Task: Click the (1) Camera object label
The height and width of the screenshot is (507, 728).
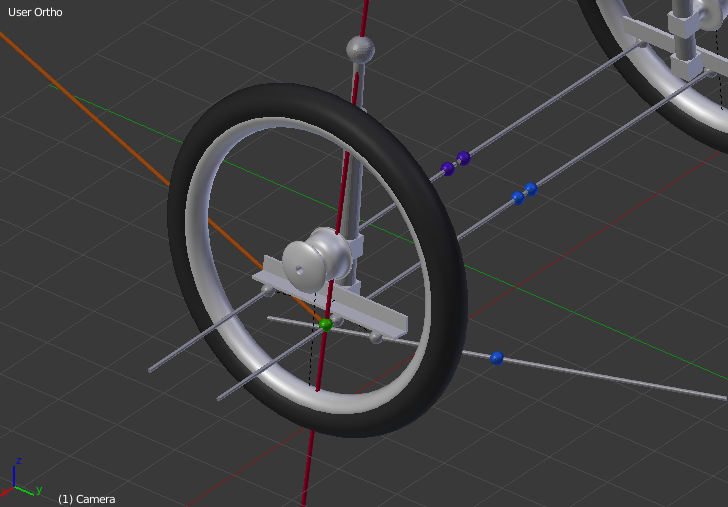Action: pos(86,498)
